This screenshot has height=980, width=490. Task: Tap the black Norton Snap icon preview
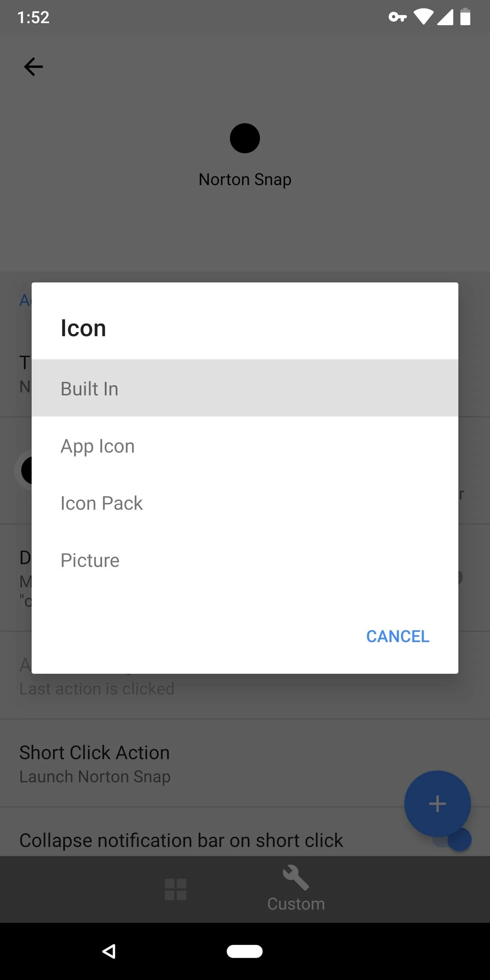tap(245, 138)
